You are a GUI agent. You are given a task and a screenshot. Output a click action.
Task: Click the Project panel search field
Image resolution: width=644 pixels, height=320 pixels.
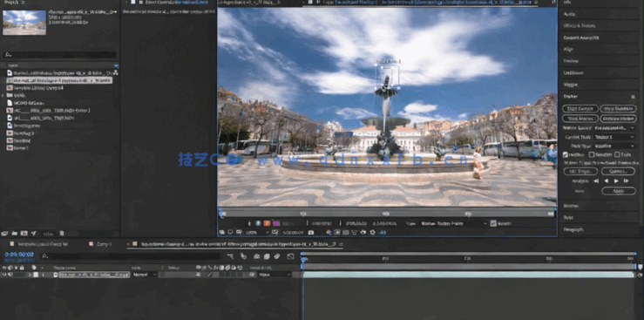(60, 55)
